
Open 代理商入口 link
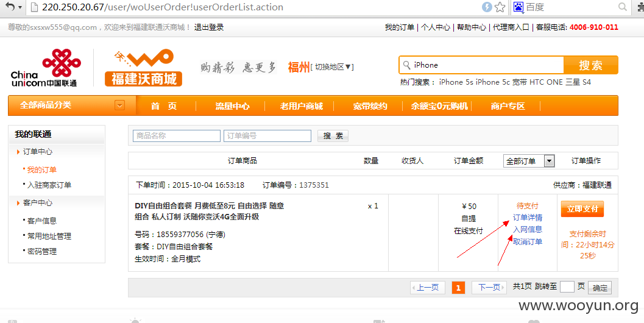click(511, 27)
